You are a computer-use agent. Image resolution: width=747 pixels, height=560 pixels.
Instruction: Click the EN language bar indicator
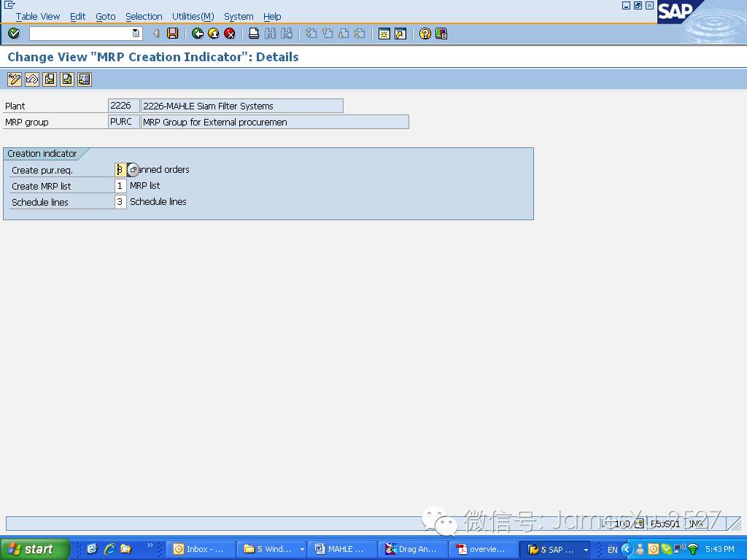613,550
